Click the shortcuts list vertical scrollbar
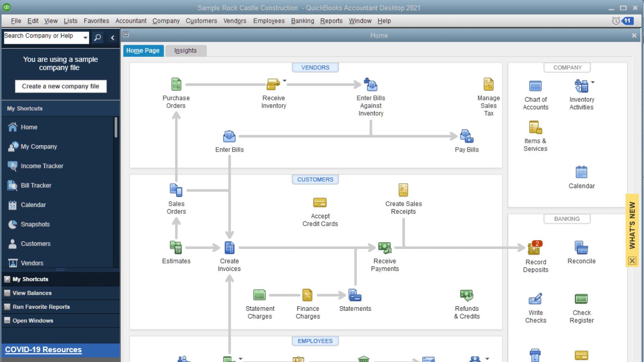Image resolution: width=644 pixels, height=362 pixels. (x=116, y=127)
